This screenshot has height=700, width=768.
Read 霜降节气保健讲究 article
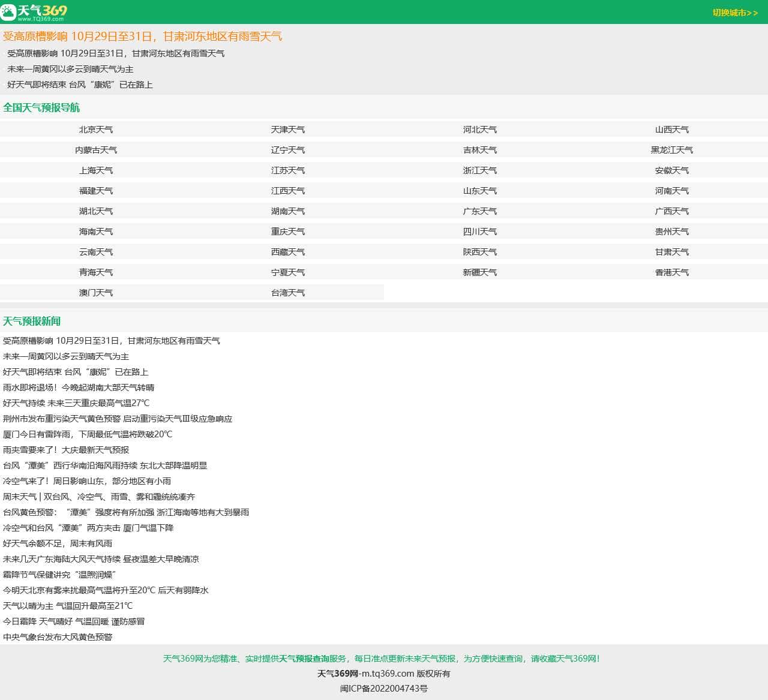point(59,575)
